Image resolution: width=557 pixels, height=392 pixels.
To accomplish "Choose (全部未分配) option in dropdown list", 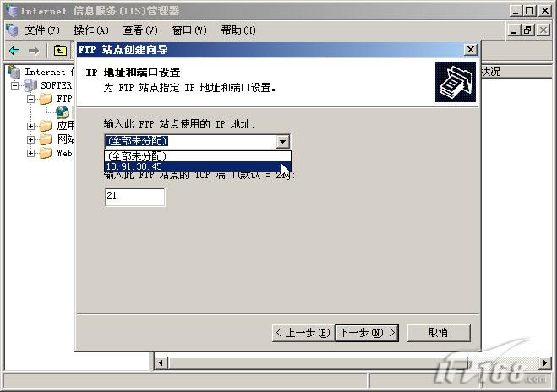I will tap(198, 156).
